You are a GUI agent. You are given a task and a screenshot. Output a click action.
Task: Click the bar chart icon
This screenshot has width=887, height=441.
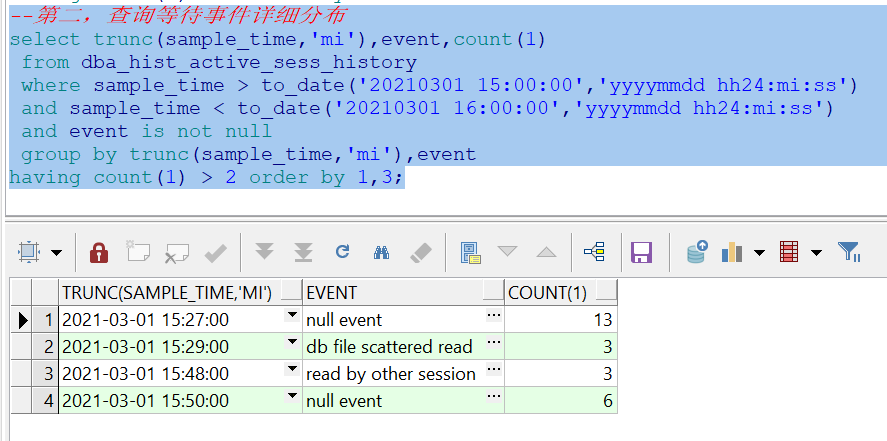[x=732, y=252]
